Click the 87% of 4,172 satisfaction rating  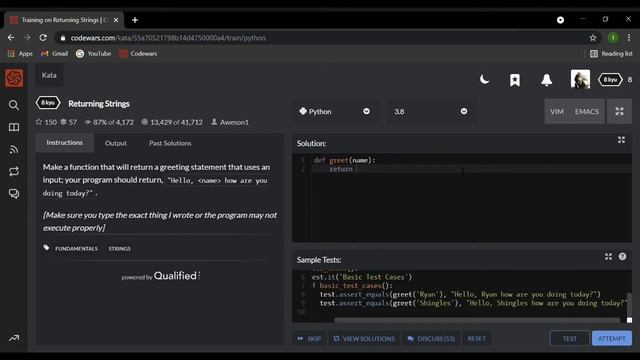[x=109, y=122]
